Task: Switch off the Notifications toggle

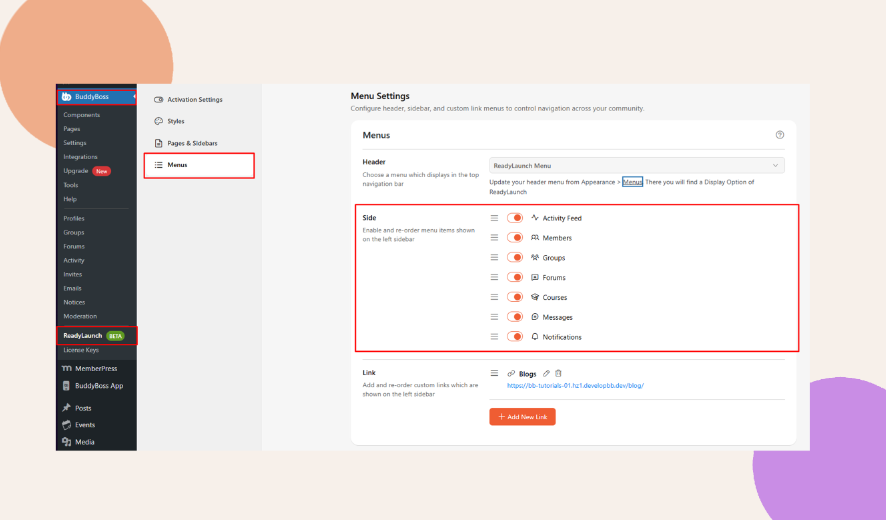Action: click(515, 337)
